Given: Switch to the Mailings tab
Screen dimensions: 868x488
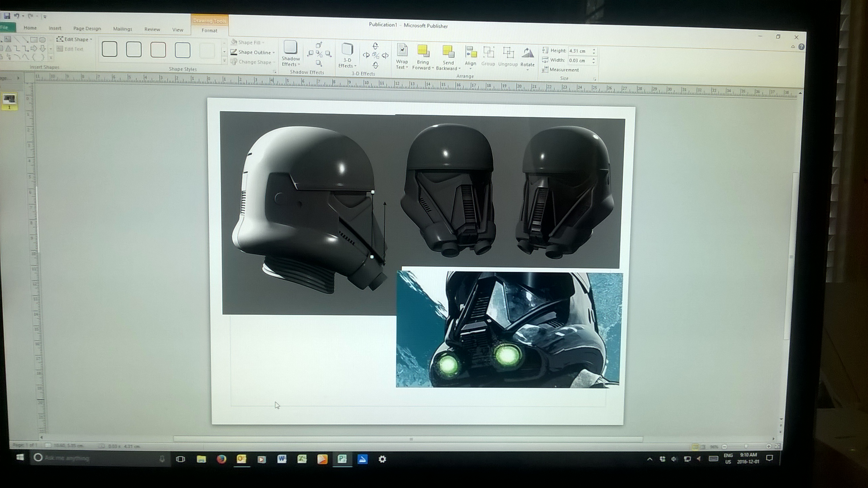Looking at the screenshot, I should (x=123, y=29).
